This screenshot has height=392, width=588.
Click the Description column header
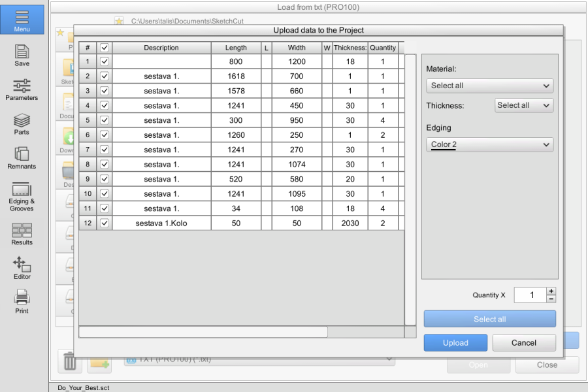161,48
